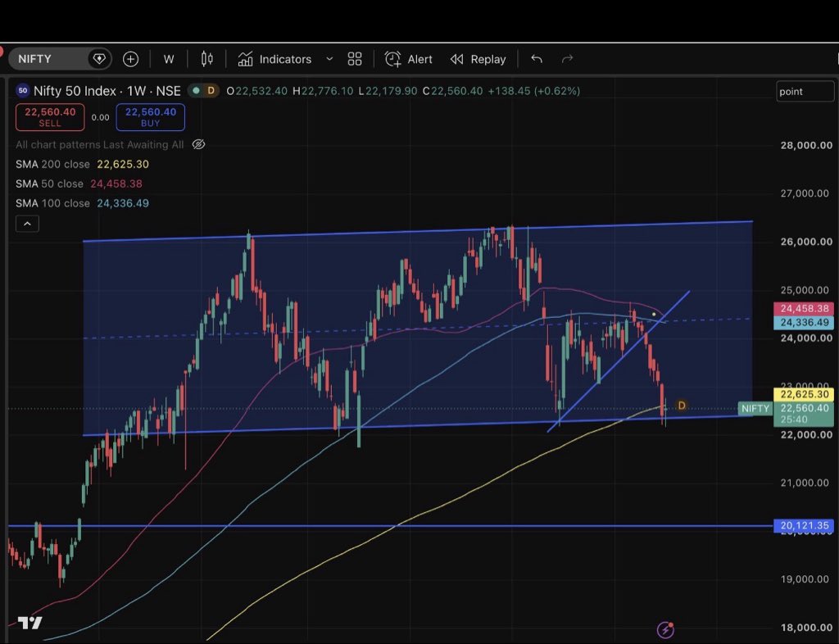
Task: Open the TradingView logo at chart corner
Action: click(30, 624)
